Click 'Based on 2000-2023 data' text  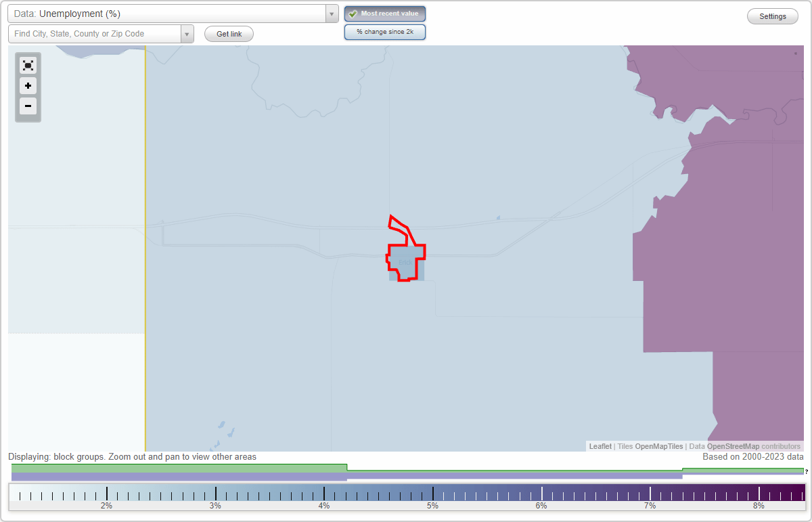pyautogui.click(x=753, y=457)
